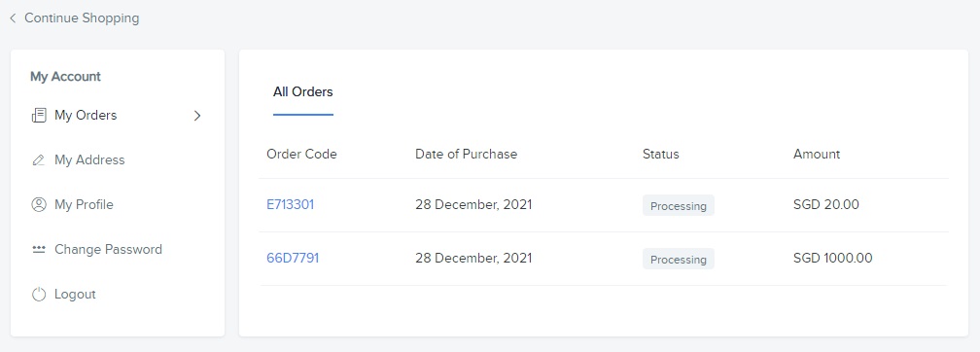Open the My Profile page
This screenshot has width=980, height=352.
(84, 204)
